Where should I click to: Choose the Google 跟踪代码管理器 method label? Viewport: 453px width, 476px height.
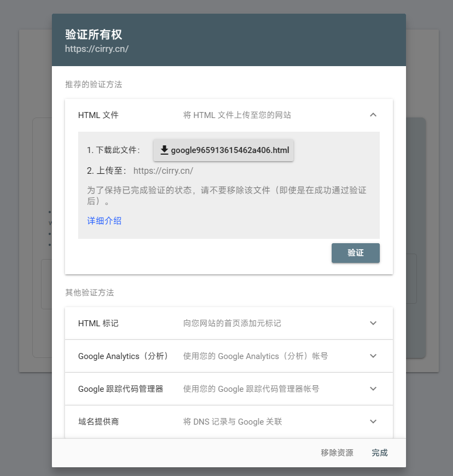point(121,389)
